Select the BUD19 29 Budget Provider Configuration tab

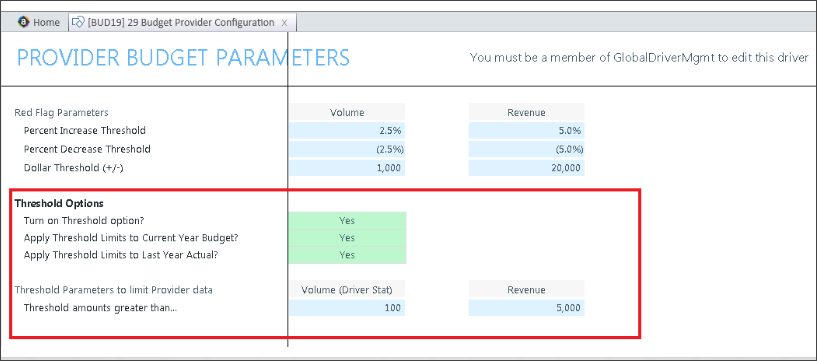coord(182,22)
